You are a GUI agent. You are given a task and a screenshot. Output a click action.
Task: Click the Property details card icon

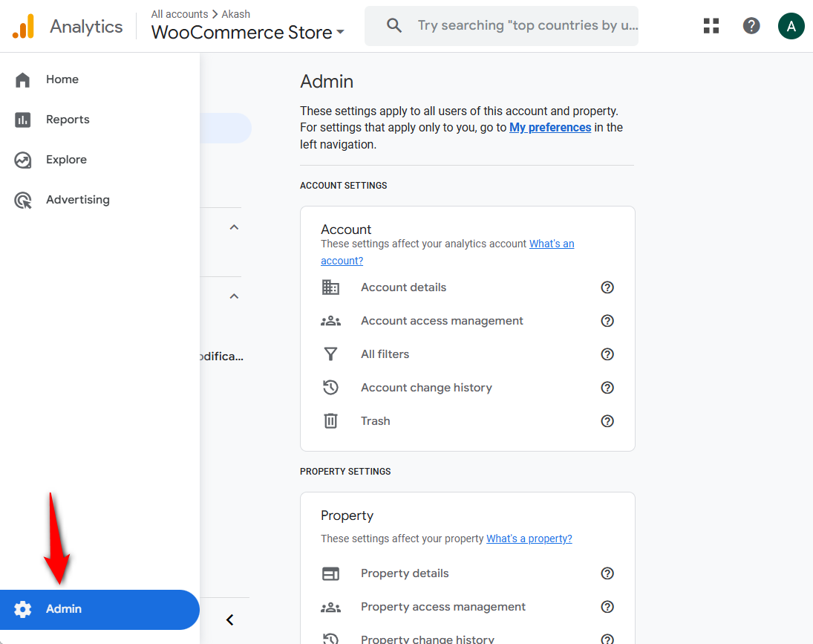331,573
